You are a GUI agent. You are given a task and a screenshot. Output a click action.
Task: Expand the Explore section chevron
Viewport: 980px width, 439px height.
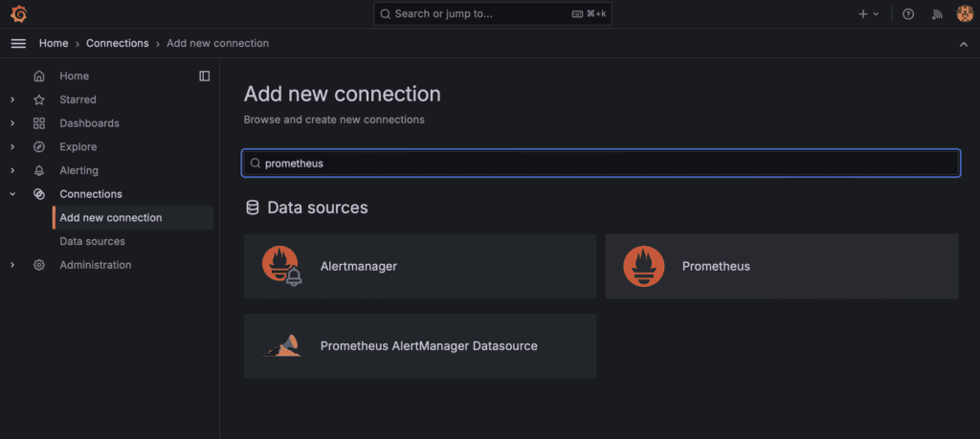coord(12,146)
